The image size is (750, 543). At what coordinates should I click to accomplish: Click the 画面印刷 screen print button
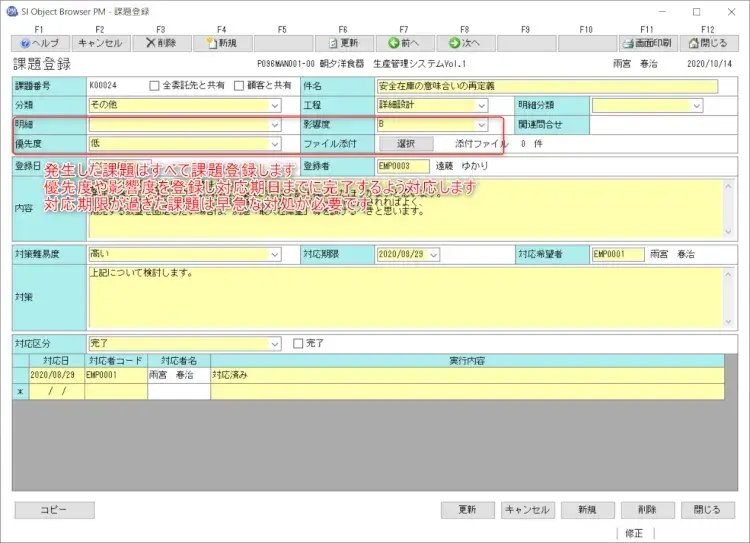[646, 43]
